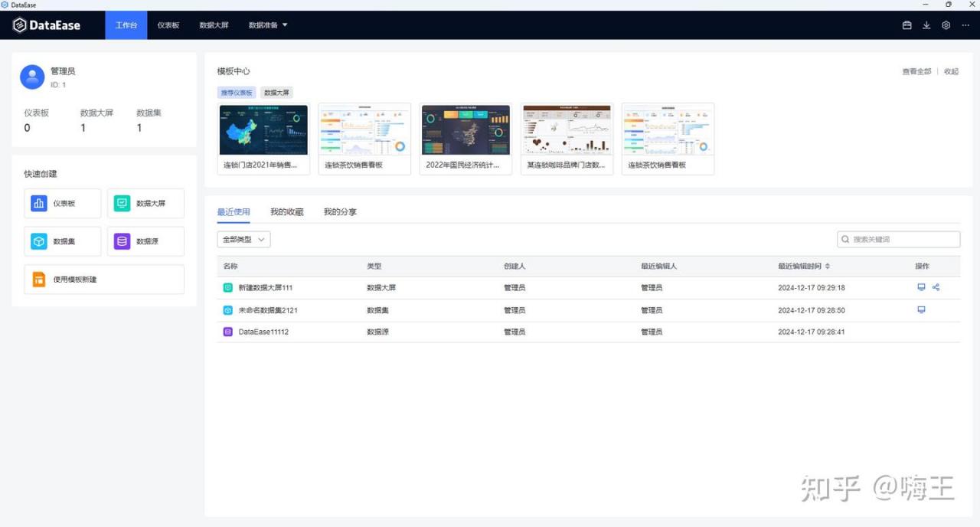The image size is (980, 527).
Task: Click the toolbox icon in header
Action: (906, 25)
